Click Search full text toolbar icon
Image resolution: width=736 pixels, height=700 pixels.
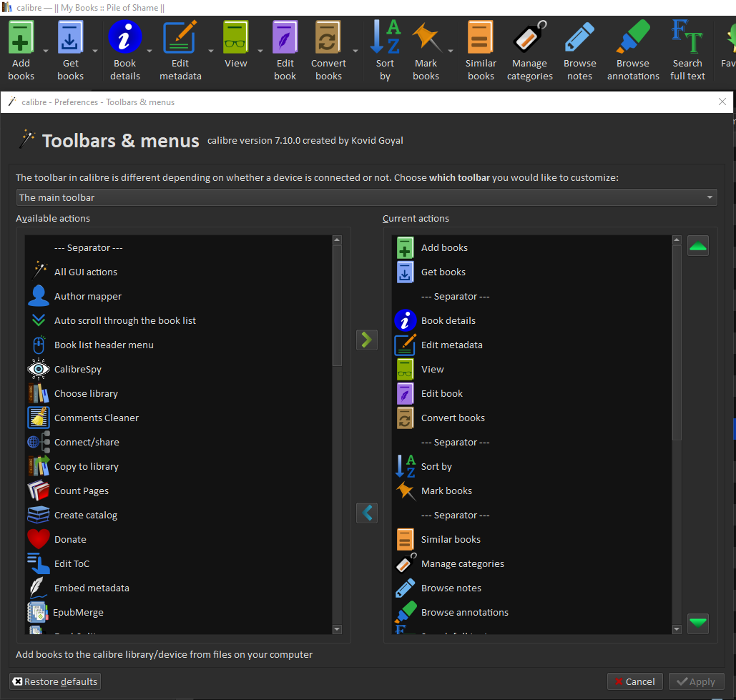click(x=687, y=37)
